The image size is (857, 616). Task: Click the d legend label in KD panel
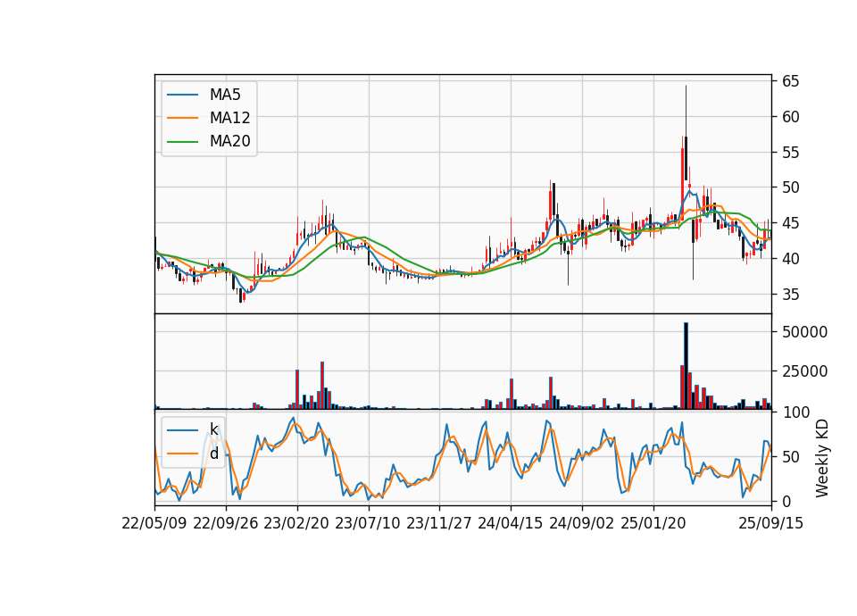click(x=213, y=454)
